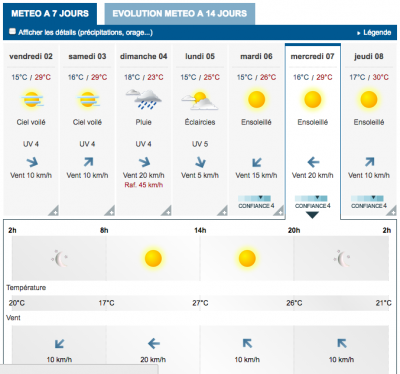
Task: Click the Vent 5 km/h text for lundi 05
Action: 200,175
